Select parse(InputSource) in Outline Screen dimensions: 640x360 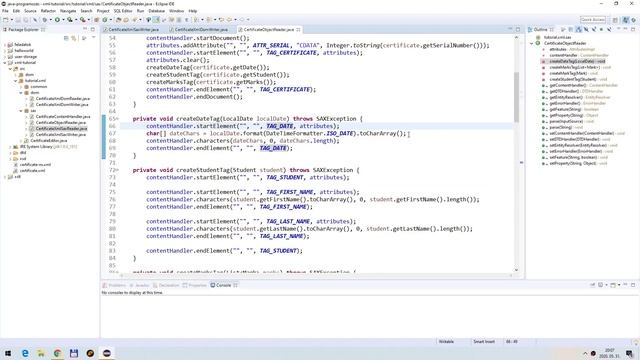(566, 121)
